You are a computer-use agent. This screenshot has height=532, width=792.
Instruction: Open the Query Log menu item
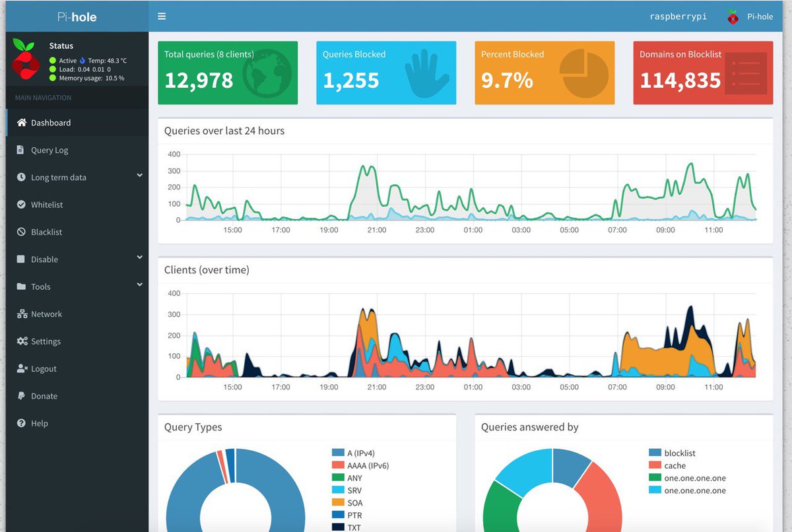[77, 150]
